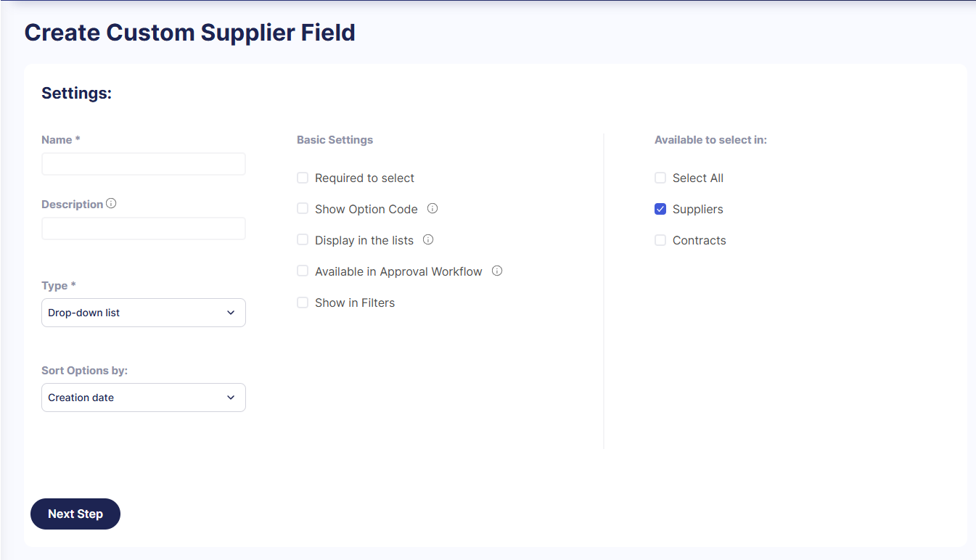Expand the Sort Options by dropdown
This screenshot has height=560, width=976.
144,398
